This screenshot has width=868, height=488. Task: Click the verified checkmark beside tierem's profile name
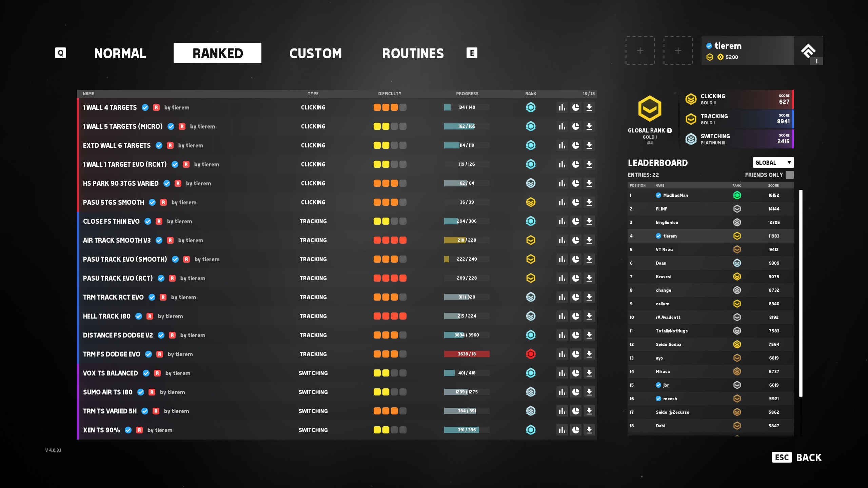tap(709, 46)
